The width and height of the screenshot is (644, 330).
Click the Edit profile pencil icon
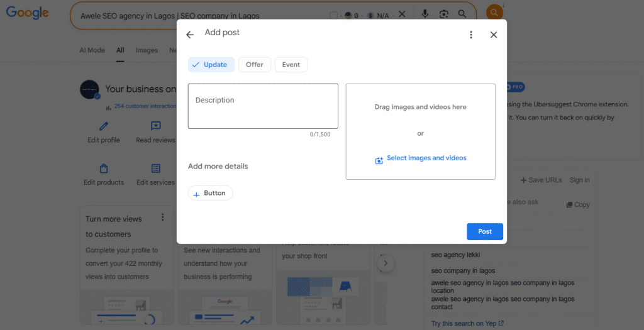click(104, 126)
